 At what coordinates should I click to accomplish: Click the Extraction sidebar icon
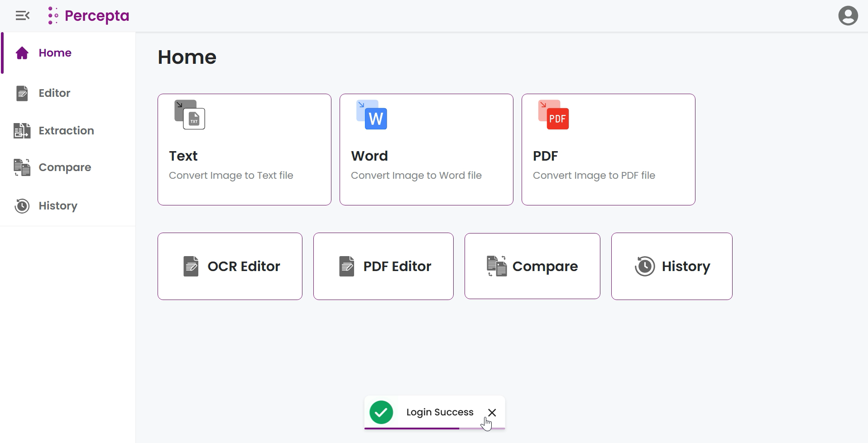21,131
